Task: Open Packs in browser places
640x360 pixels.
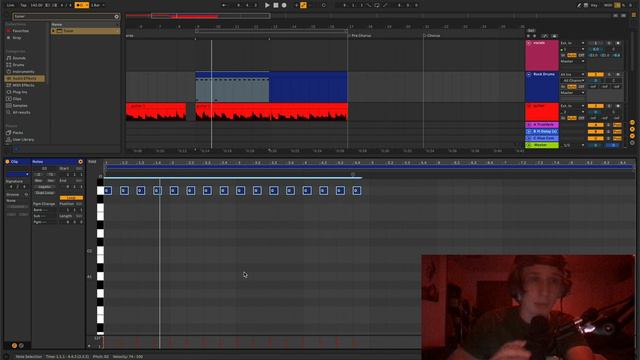Action: 18,133
